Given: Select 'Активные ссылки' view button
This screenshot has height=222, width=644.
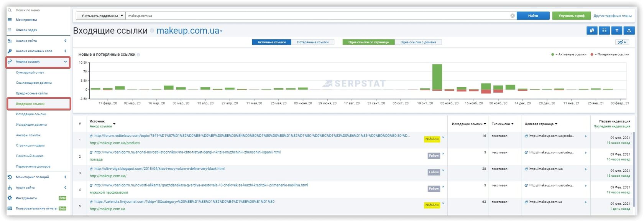Looking at the screenshot, I should (x=271, y=42).
